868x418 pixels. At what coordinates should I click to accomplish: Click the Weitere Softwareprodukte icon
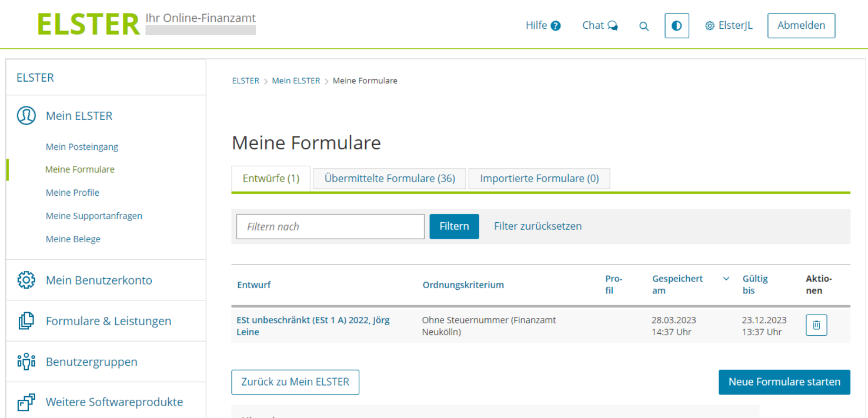tap(26, 402)
